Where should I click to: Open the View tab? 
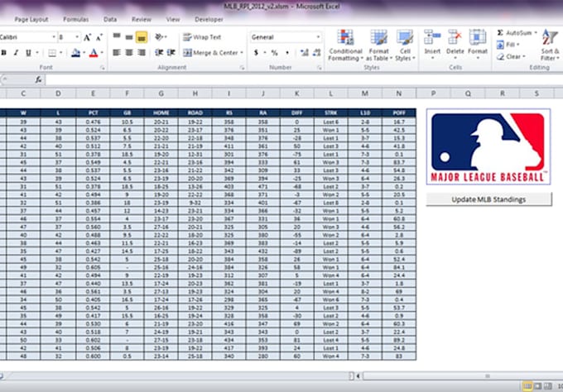coord(173,19)
